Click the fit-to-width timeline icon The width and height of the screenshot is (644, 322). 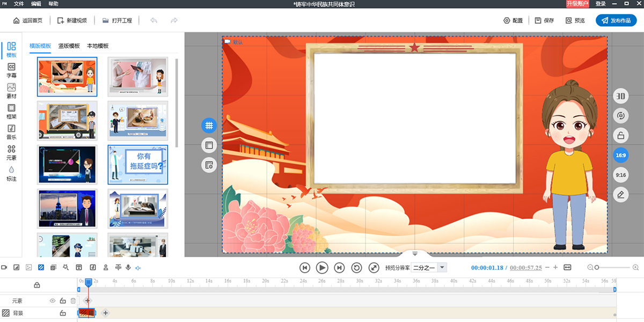[567, 267]
